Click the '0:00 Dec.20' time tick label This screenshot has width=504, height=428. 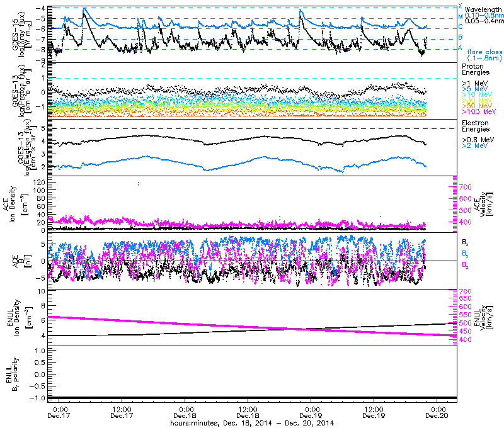coord(437,412)
